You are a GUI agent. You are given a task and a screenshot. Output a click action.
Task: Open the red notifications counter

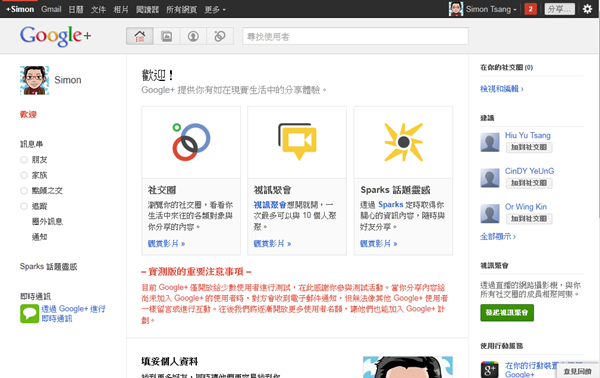click(x=530, y=9)
